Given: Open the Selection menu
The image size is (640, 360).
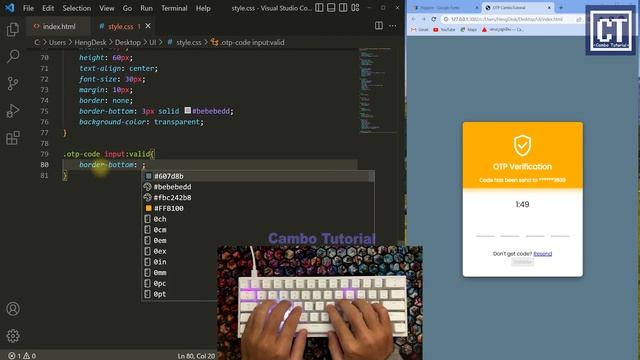Looking at the screenshot, I should click(77, 8).
